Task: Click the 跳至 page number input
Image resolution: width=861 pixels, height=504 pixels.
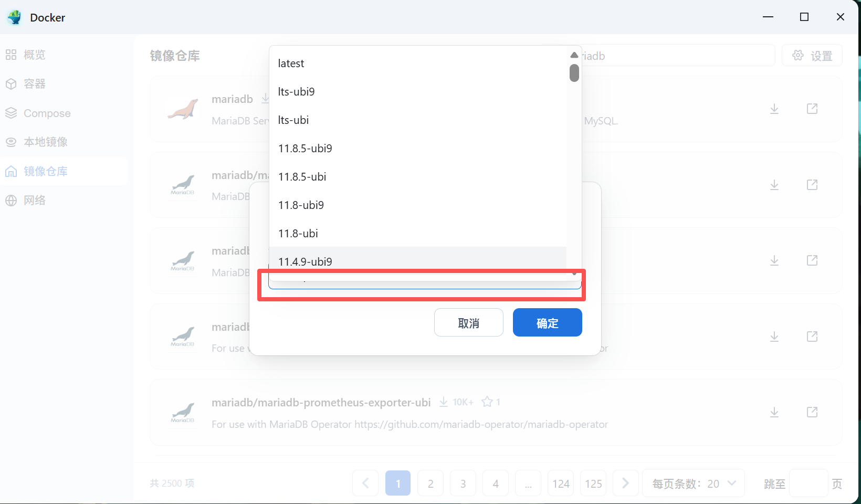Action: pos(809,483)
